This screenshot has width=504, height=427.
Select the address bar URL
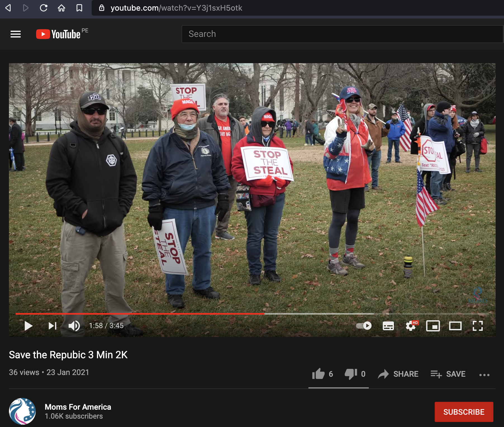[176, 8]
